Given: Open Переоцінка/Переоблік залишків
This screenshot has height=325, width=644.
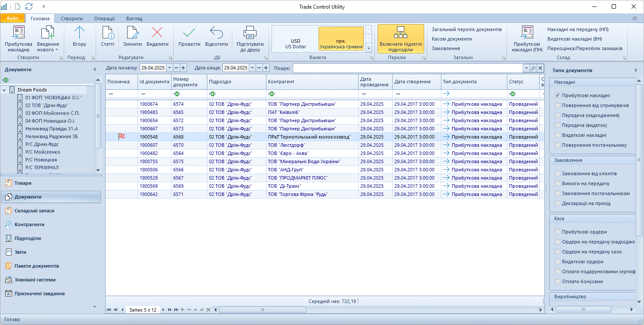Looking at the screenshot, I should tap(585, 48).
